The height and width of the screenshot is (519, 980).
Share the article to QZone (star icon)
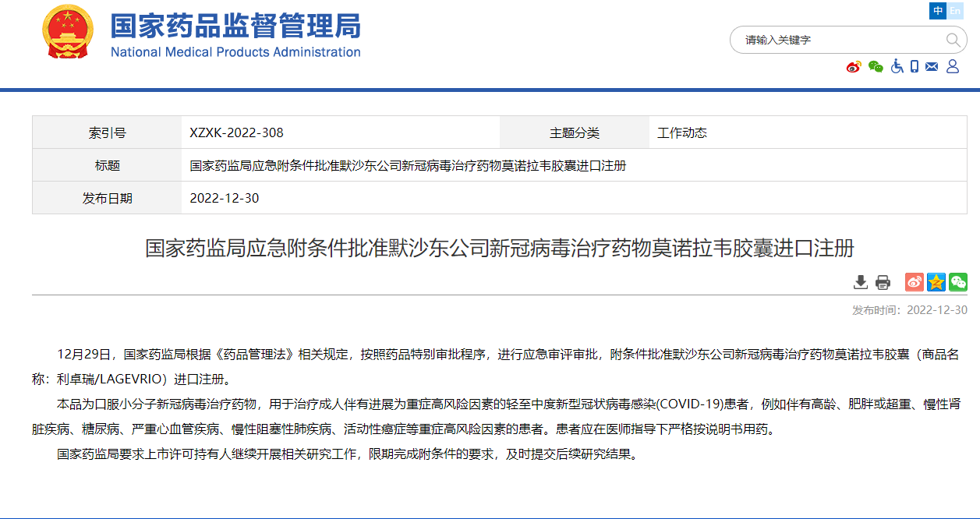coord(936,282)
